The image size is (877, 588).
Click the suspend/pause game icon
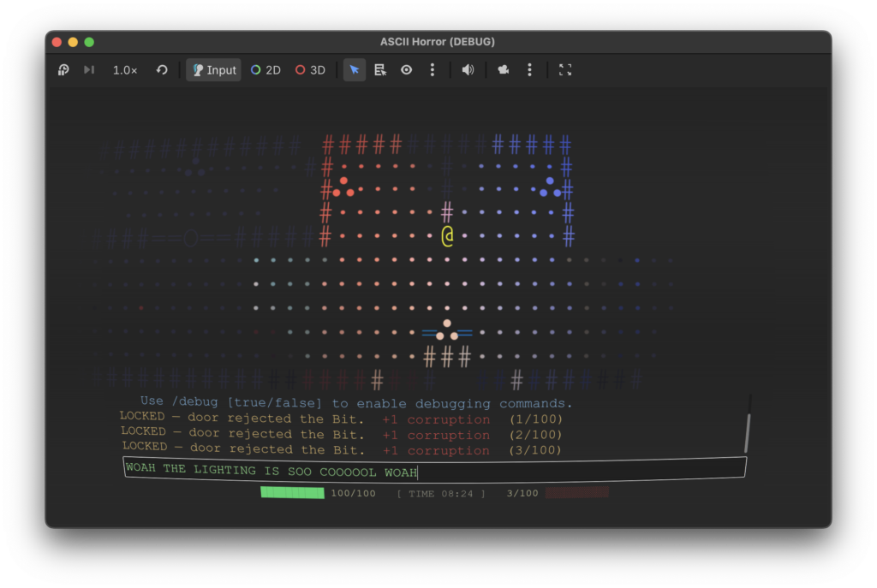point(63,70)
